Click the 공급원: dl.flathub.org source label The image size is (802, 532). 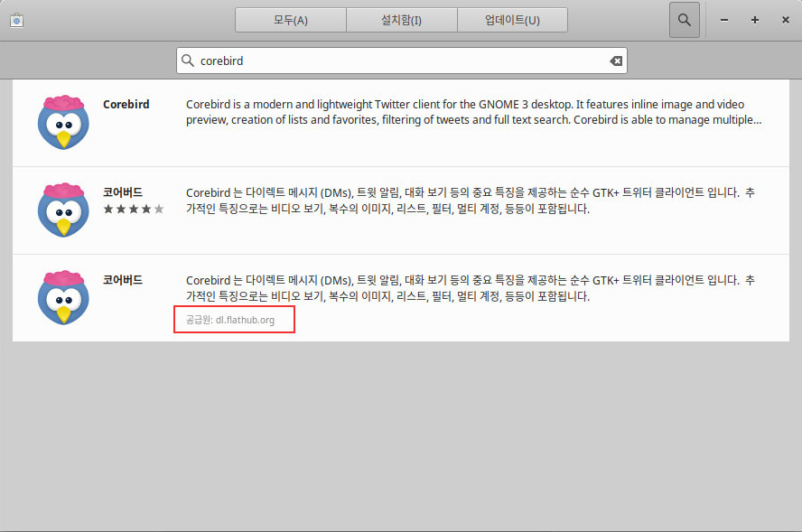click(230, 320)
